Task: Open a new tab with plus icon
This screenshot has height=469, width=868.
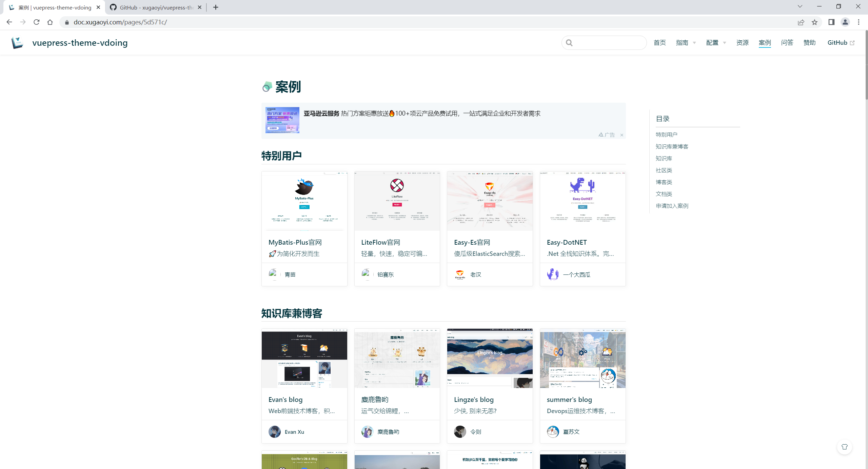Action: click(x=216, y=7)
